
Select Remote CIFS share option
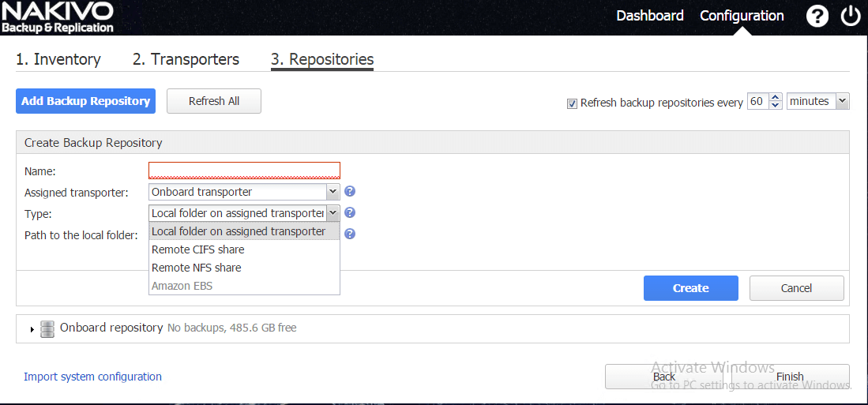coord(198,249)
